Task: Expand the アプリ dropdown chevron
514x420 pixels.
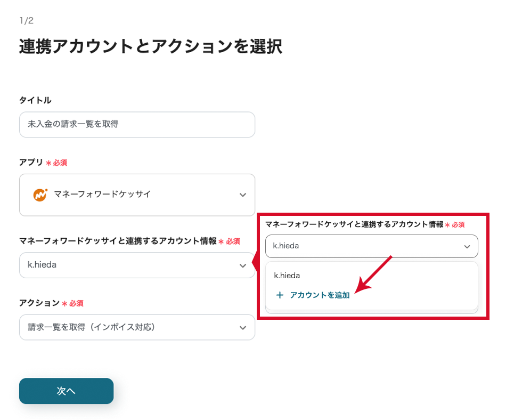Action: (242, 195)
